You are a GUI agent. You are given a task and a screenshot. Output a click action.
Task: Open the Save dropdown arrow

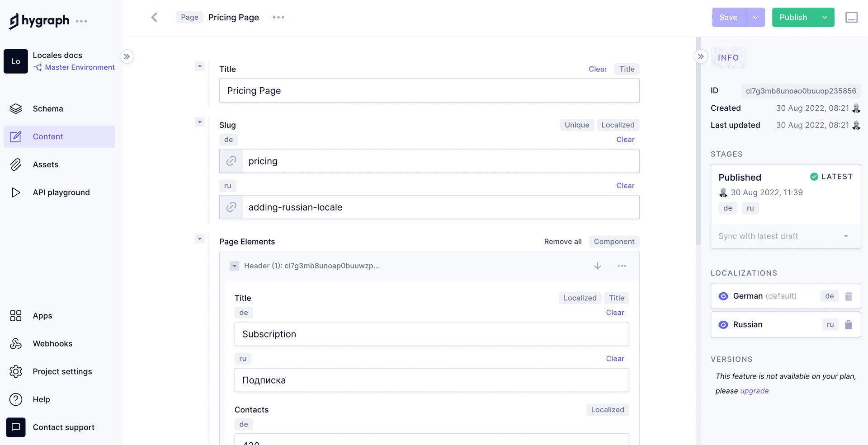click(755, 17)
